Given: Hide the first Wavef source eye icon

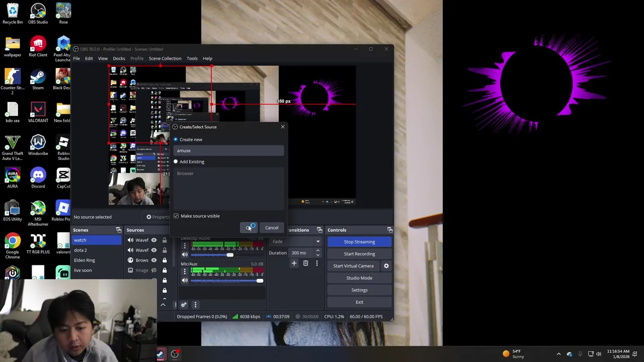Looking at the screenshot, I should pos(154,240).
